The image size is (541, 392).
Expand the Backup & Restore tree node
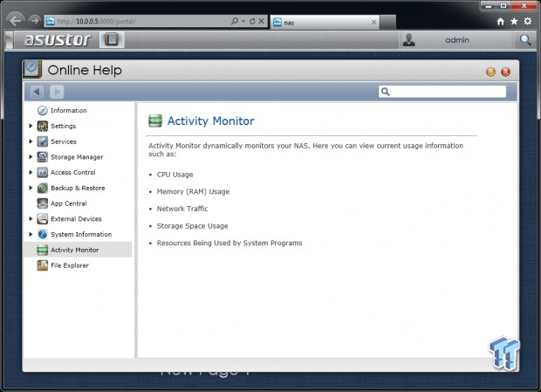31,188
